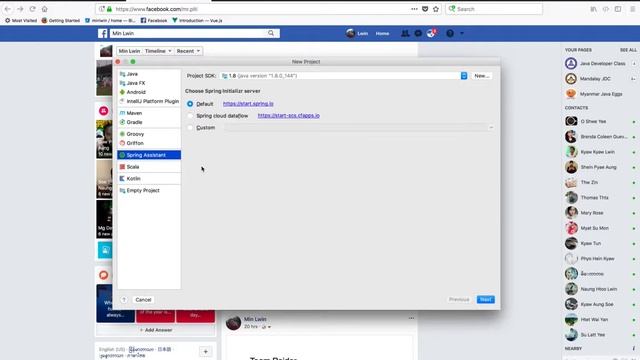Open dialog help question mark button

coord(124,300)
